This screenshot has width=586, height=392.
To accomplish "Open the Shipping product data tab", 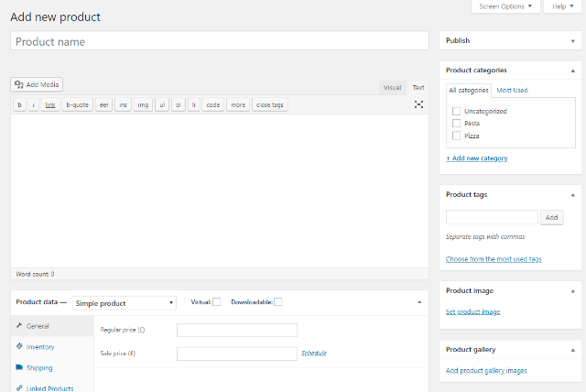I will (x=52, y=367).
